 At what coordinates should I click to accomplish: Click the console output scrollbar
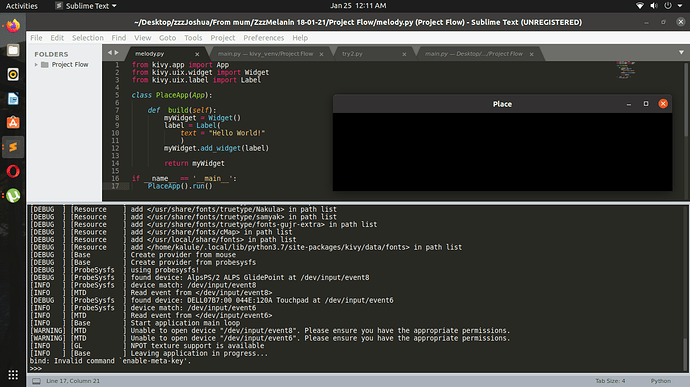point(685,354)
